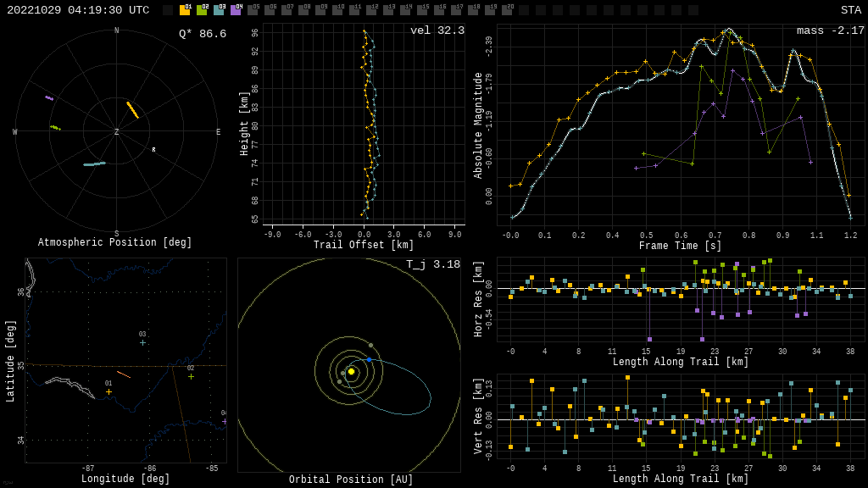
Task: Click the 'mass -2.17' label
Action: (830, 31)
